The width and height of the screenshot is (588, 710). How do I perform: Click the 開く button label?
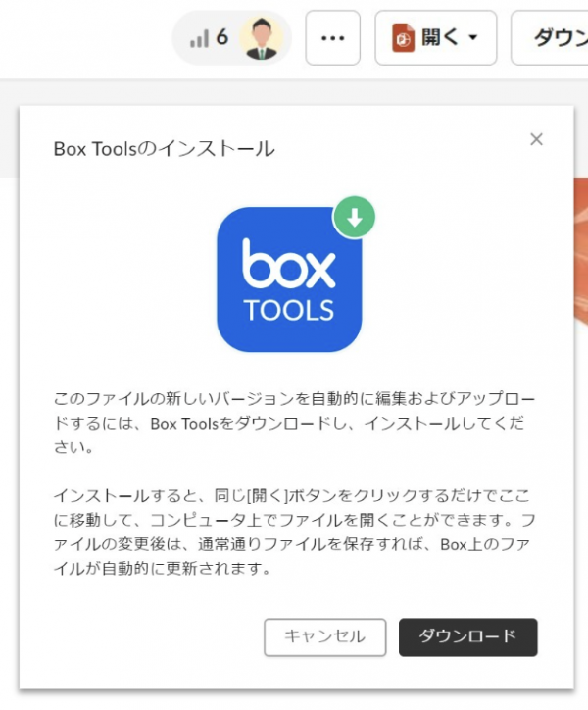[x=439, y=37]
